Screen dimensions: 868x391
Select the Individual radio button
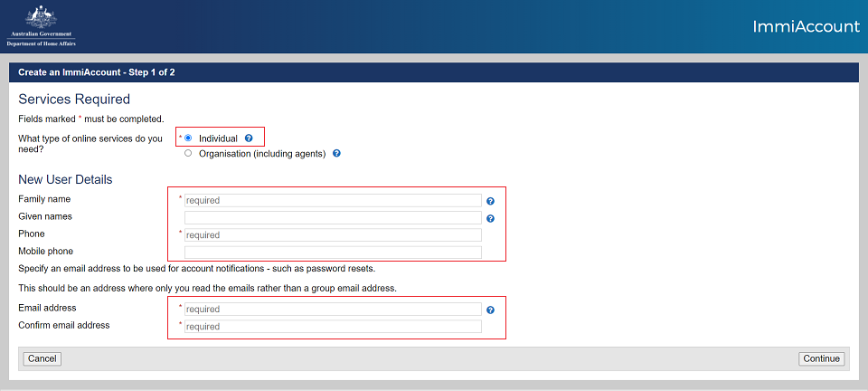point(188,138)
